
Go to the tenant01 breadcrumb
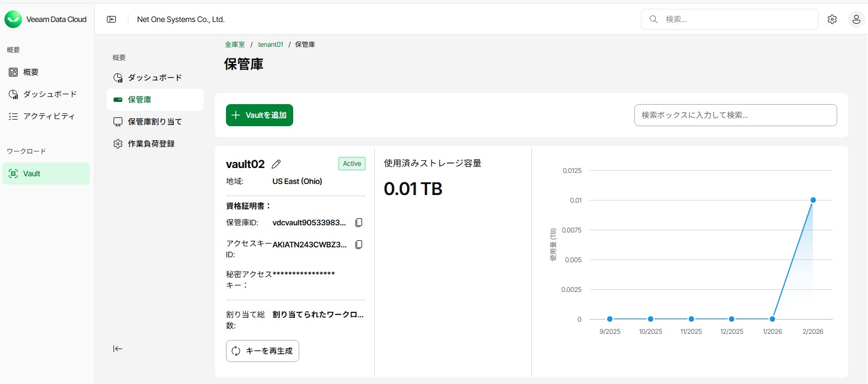pyautogui.click(x=271, y=45)
